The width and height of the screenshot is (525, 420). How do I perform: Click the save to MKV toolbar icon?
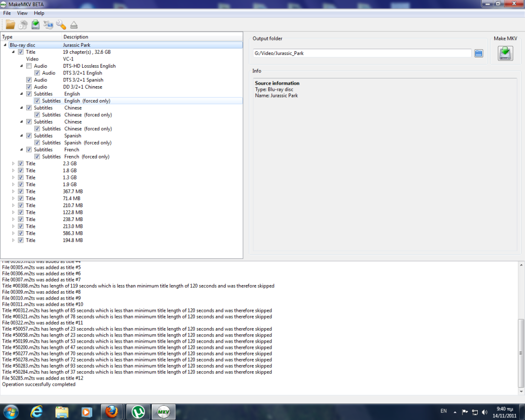(x=35, y=25)
